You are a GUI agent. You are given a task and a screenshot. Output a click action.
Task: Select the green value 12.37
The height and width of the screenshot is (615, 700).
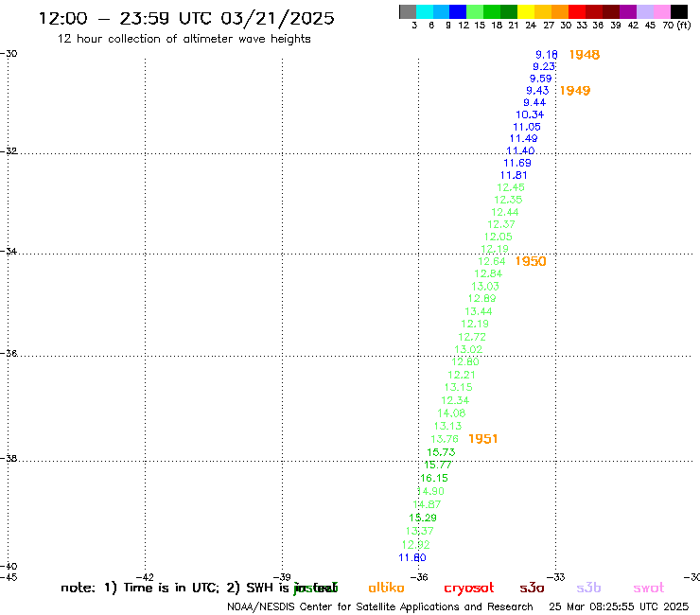click(501, 224)
